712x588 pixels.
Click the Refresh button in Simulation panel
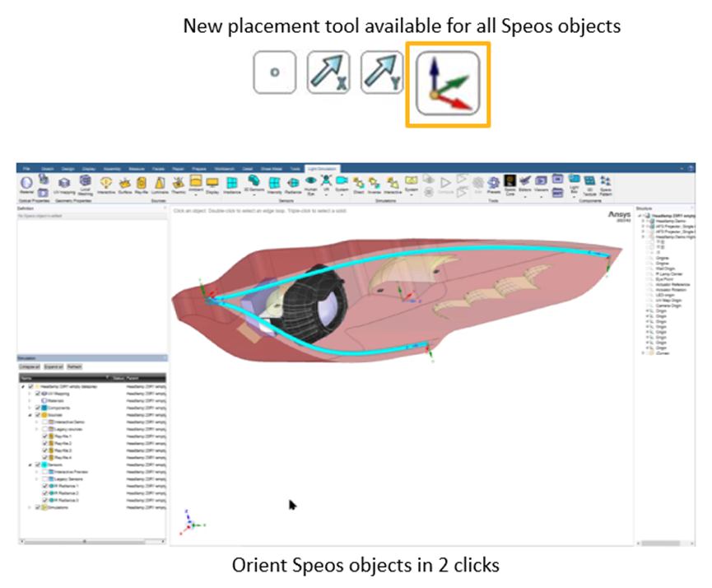coord(74,366)
